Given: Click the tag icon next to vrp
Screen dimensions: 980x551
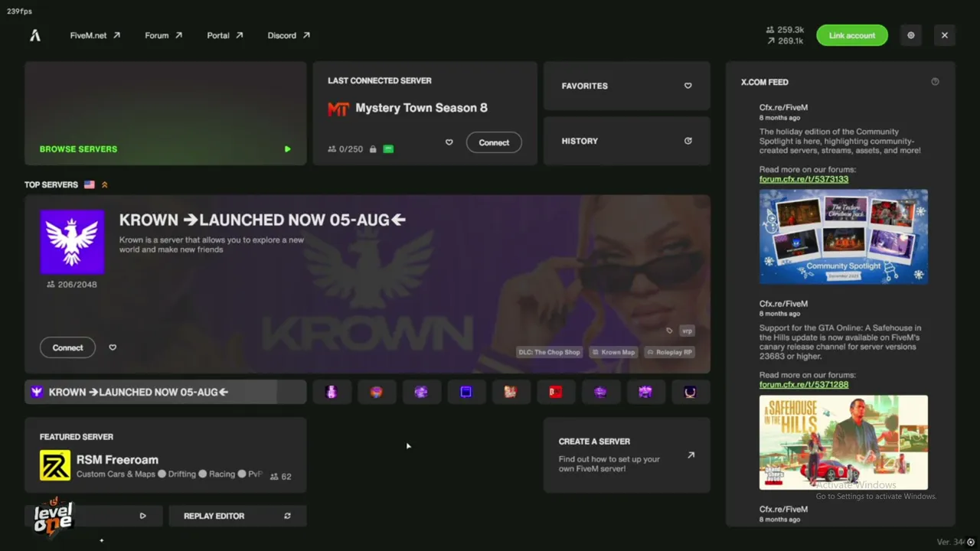Looking at the screenshot, I should tap(669, 331).
